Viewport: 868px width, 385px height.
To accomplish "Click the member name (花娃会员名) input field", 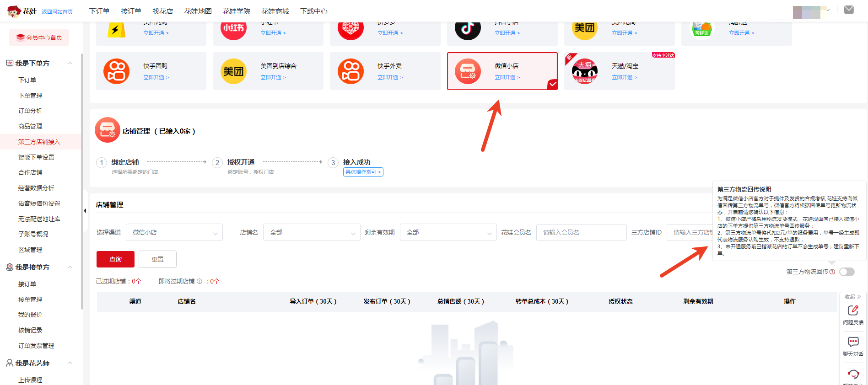I will 581,232.
